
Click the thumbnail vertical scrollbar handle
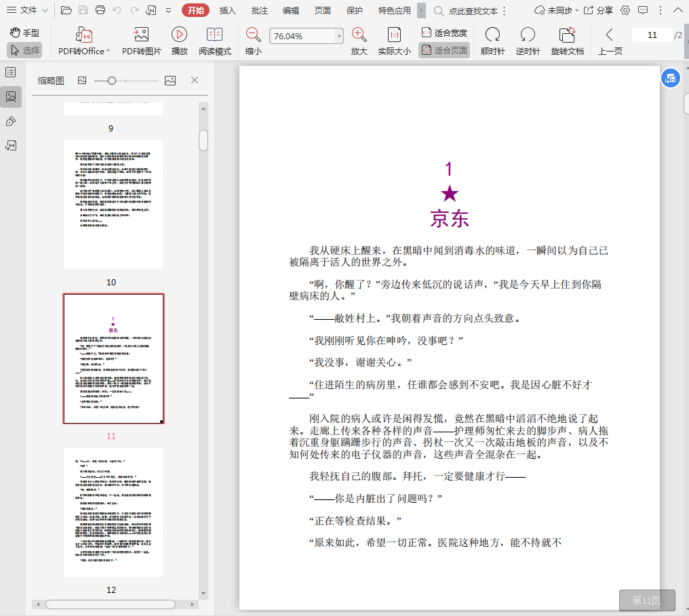point(203,140)
